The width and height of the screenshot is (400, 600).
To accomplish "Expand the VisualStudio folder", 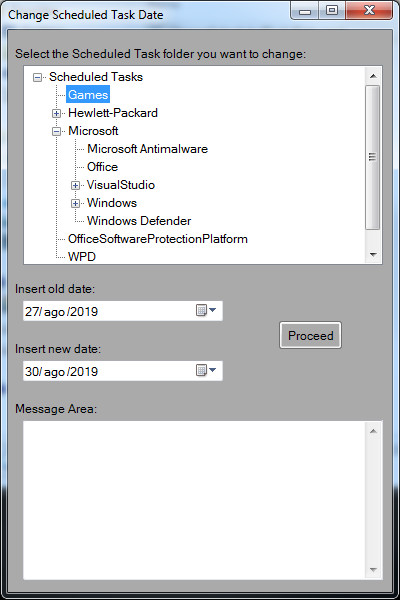I will coord(75,185).
